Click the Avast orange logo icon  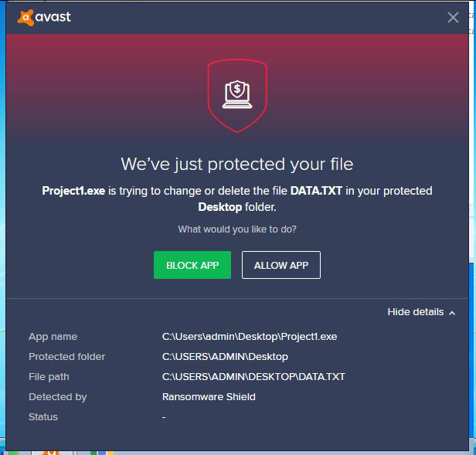27,17
